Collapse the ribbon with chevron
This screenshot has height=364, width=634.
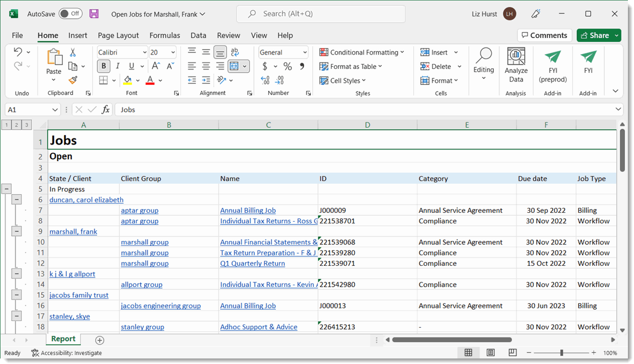(615, 91)
